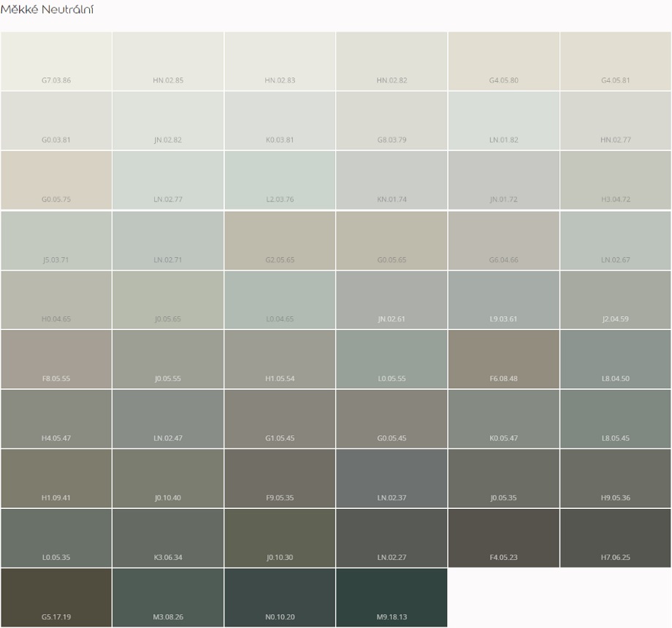The width and height of the screenshot is (672, 628).
Task: Select the G7.03.86 color swatch
Action: click(x=56, y=61)
